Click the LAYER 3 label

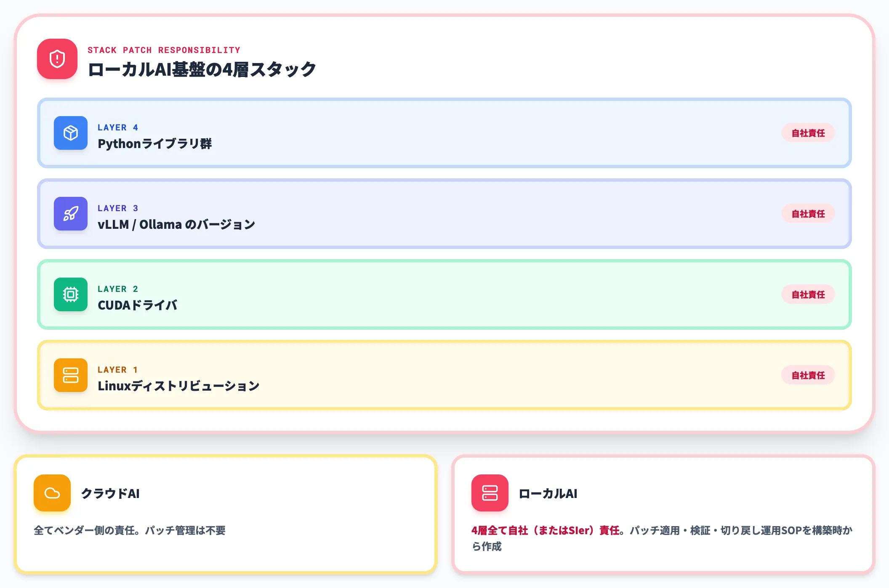(x=118, y=208)
